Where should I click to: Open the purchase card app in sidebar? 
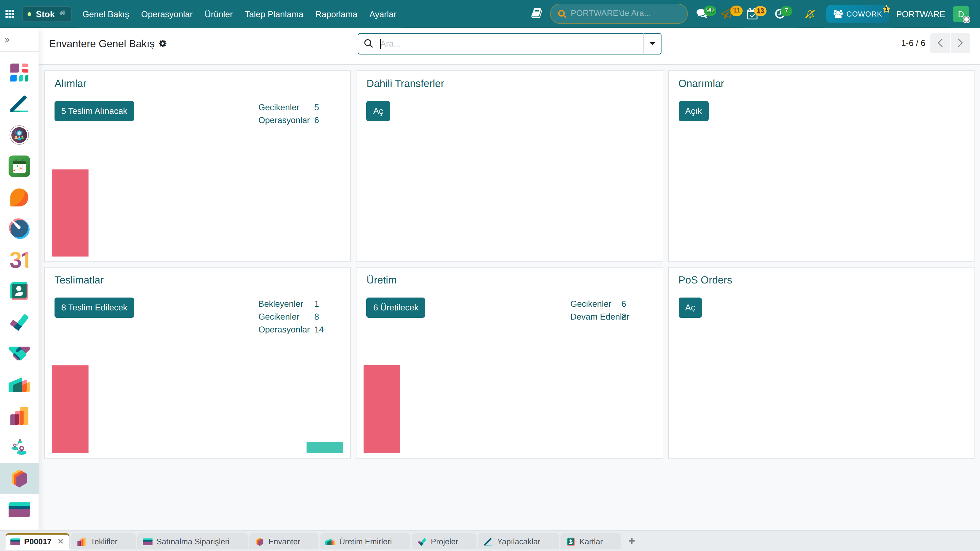coord(19,510)
